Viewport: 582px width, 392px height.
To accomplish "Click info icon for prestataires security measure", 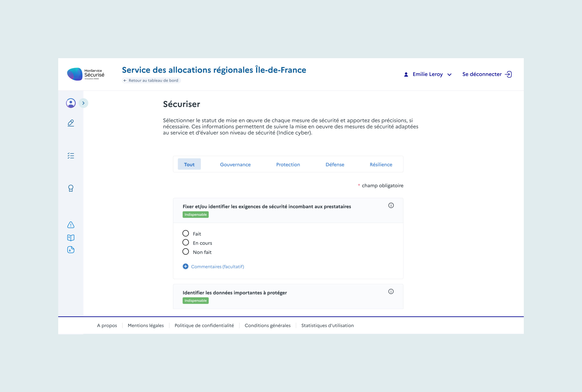I will click(x=391, y=205).
